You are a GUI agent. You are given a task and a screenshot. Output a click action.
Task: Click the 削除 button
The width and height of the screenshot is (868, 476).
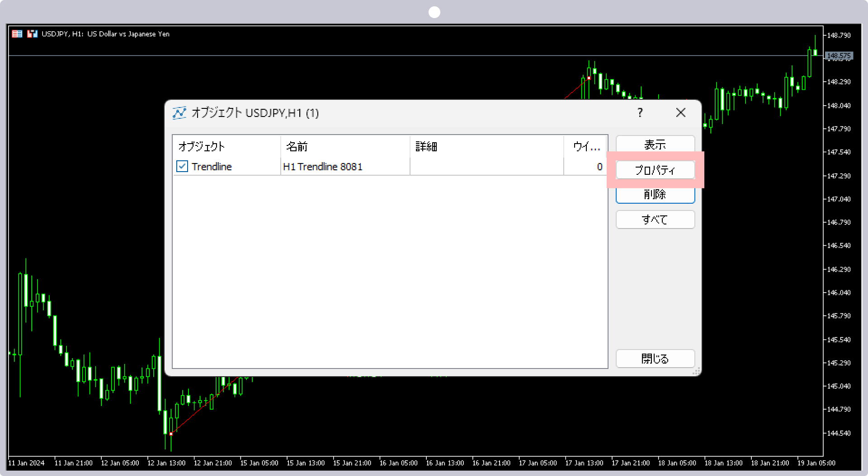[x=655, y=195]
